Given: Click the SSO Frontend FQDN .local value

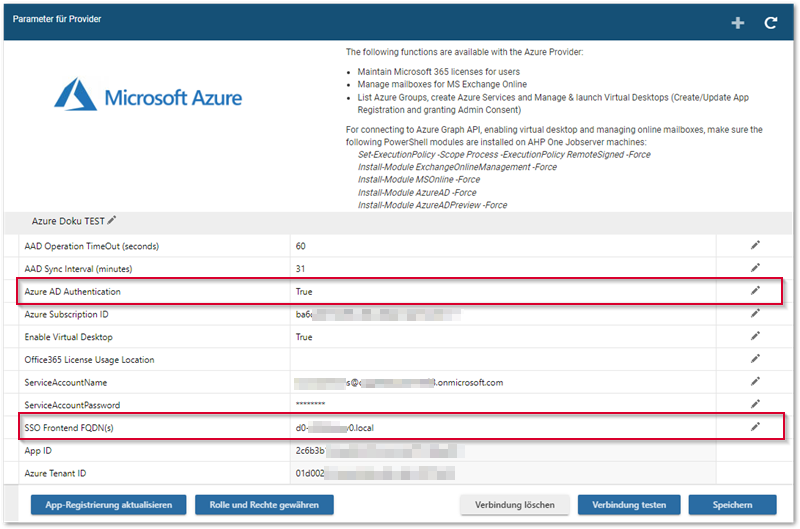Looking at the screenshot, I should (335, 428).
